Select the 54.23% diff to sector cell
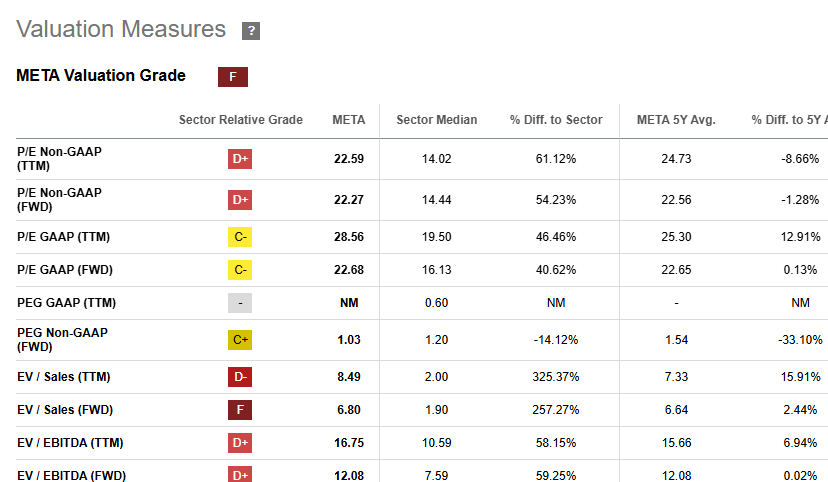The height and width of the screenshot is (482, 828). 556,200
